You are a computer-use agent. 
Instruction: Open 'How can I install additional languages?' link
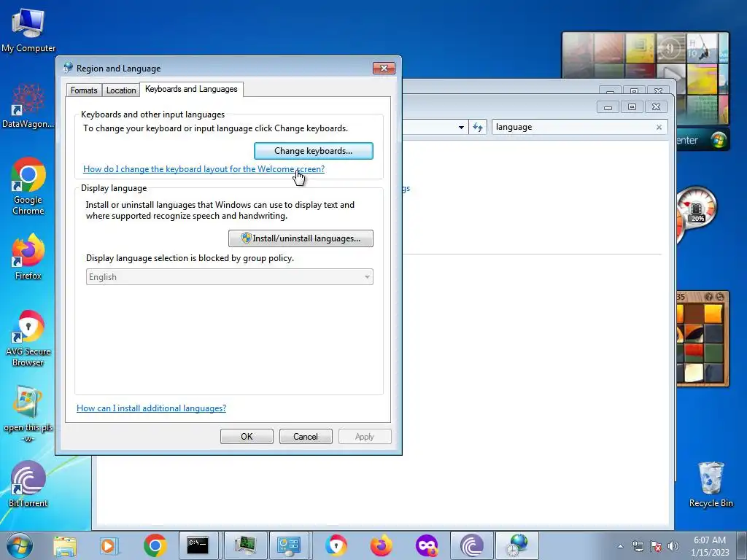pos(152,408)
